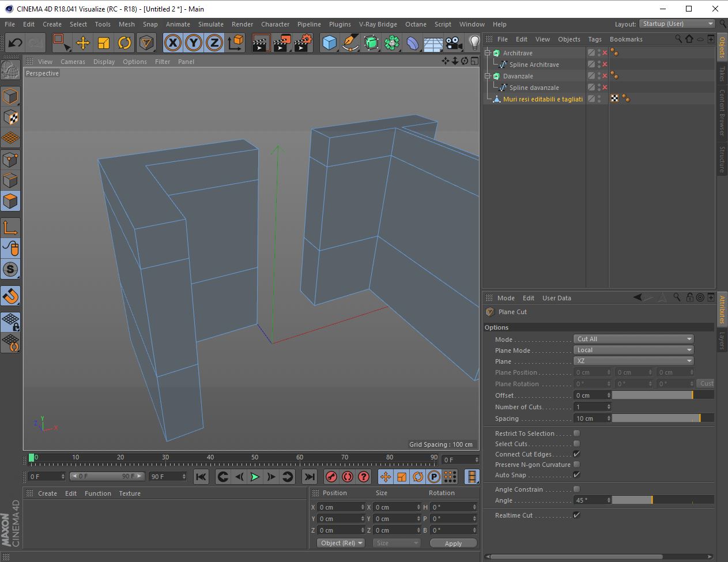Click the Bend deformer icon
The image size is (728, 562).
tap(413, 43)
